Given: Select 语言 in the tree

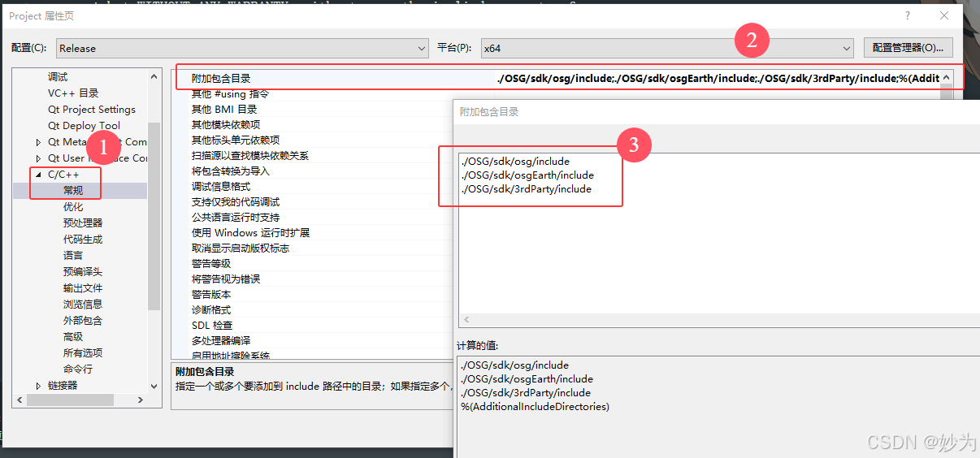Looking at the screenshot, I should (x=73, y=255).
